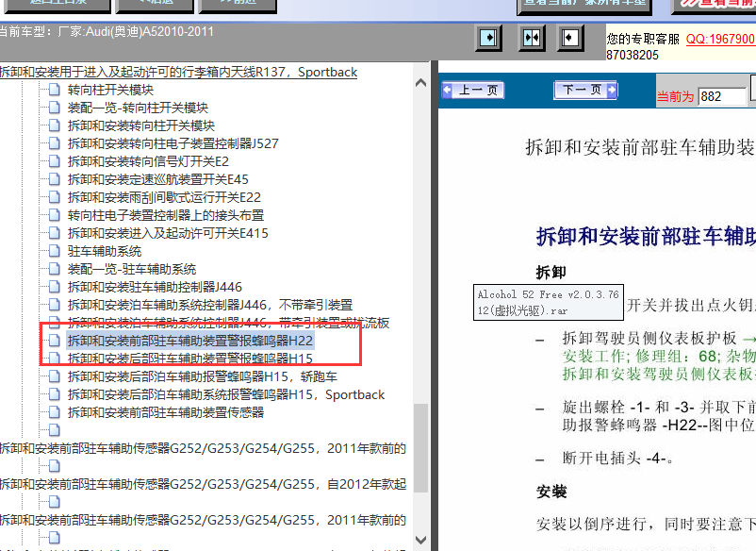Open tree item 报警蜂鸣器H15，Sportback
756x551 pixels.
point(226,394)
